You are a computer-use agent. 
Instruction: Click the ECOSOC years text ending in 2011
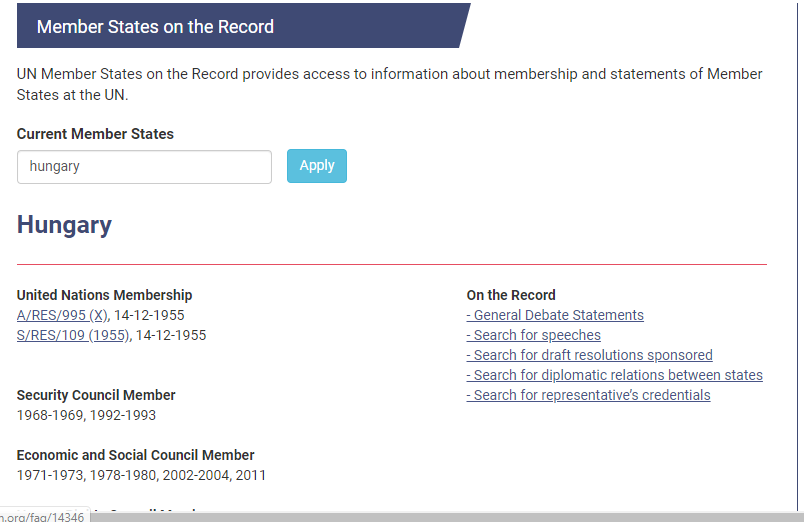[x=141, y=475]
